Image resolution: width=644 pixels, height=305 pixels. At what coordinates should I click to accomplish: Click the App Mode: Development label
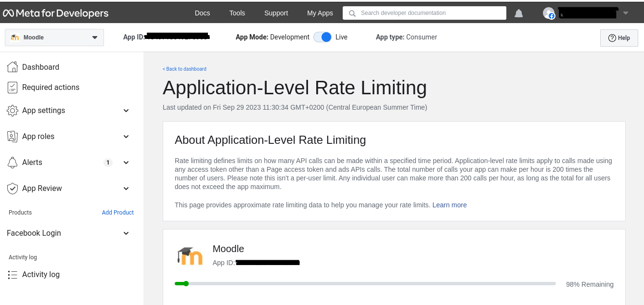(x=272, y=37)
